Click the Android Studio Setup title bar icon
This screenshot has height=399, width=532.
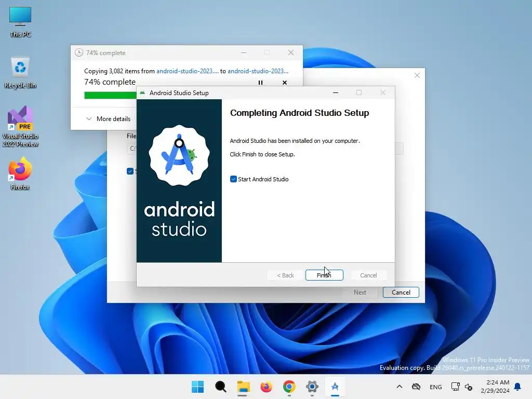(142, 92)
